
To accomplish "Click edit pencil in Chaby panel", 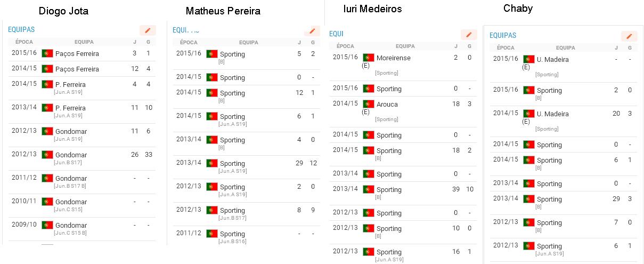I will coord(629,36).
